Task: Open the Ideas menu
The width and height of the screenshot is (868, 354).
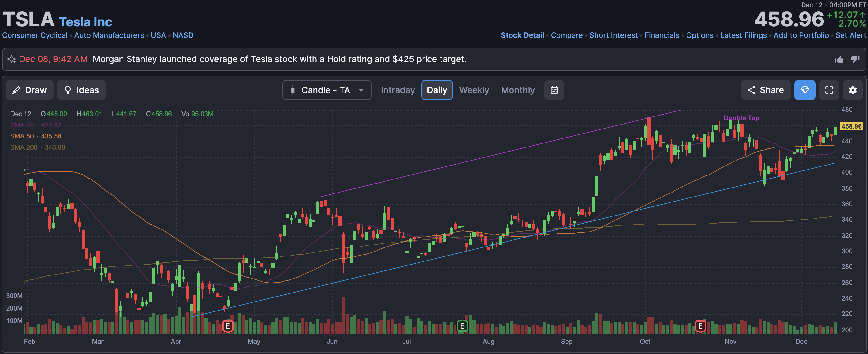Action: tap(81, 90)
